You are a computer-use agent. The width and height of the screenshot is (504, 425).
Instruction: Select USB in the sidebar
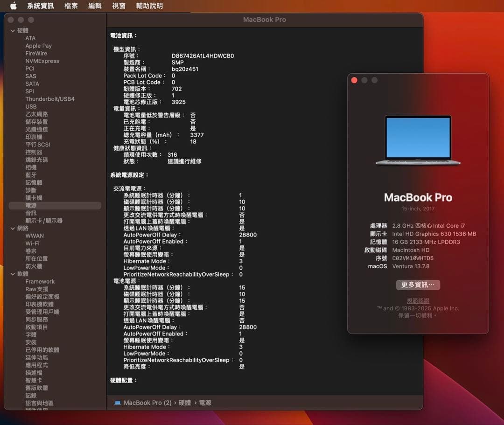click(x=31, y=106)
